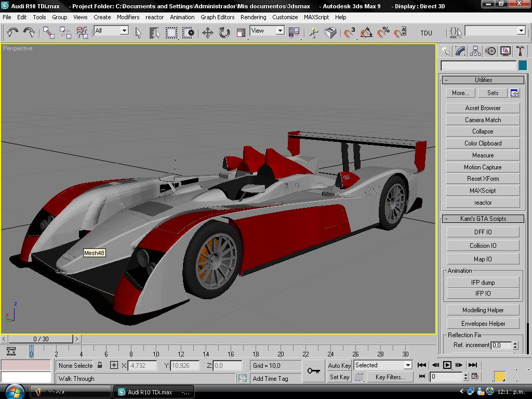This screenshot has width=532, height=399.
Task: Switch to the Modify panel icon
Action: tap(460, 51)
